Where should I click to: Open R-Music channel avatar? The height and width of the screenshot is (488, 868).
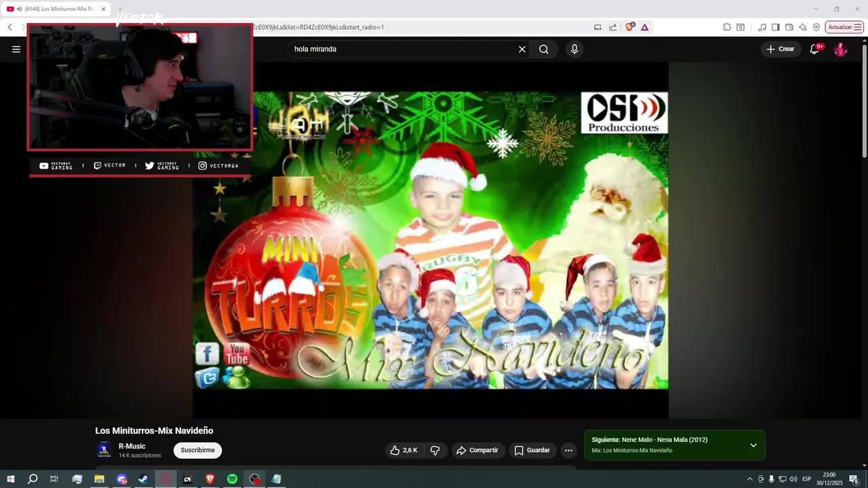(x=104, y=449)
